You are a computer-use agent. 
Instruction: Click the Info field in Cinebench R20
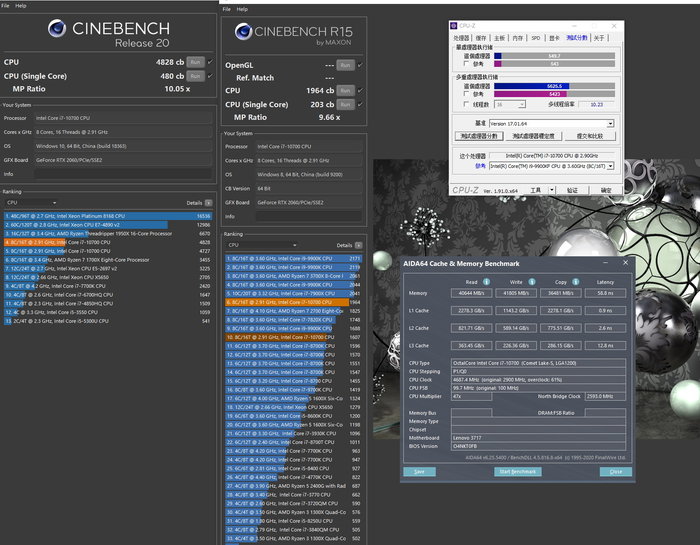tap(123, 174)
